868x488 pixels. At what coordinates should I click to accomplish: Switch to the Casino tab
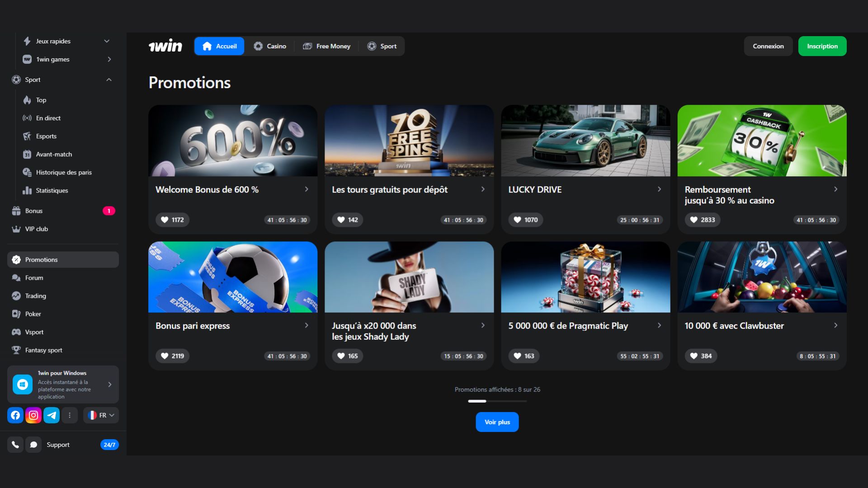[270, 46]
